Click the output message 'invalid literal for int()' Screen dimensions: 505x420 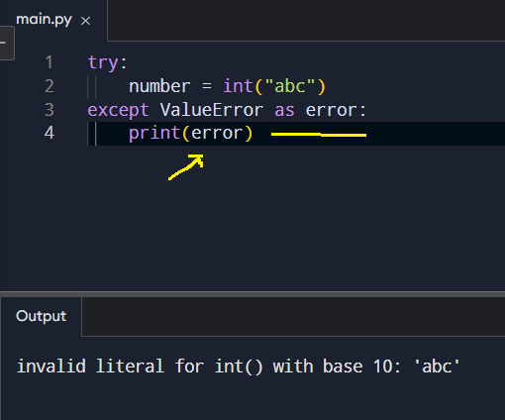coord(140,367)
